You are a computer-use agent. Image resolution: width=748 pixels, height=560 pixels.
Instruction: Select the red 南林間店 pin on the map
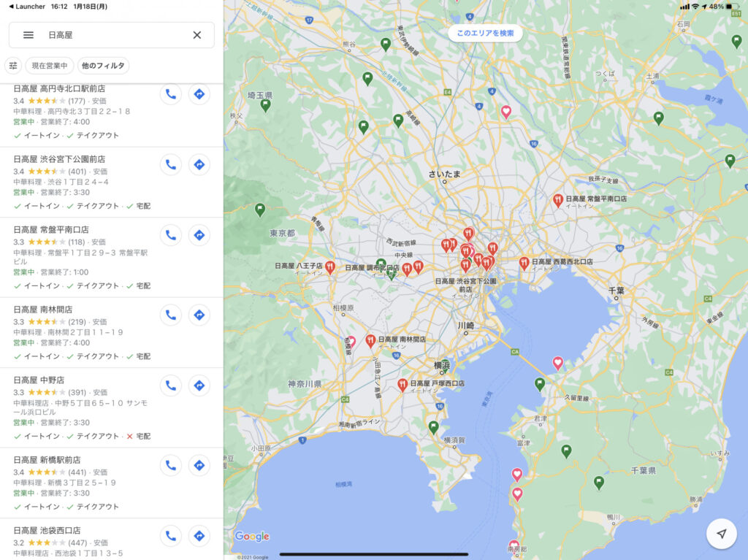[370, 340]
